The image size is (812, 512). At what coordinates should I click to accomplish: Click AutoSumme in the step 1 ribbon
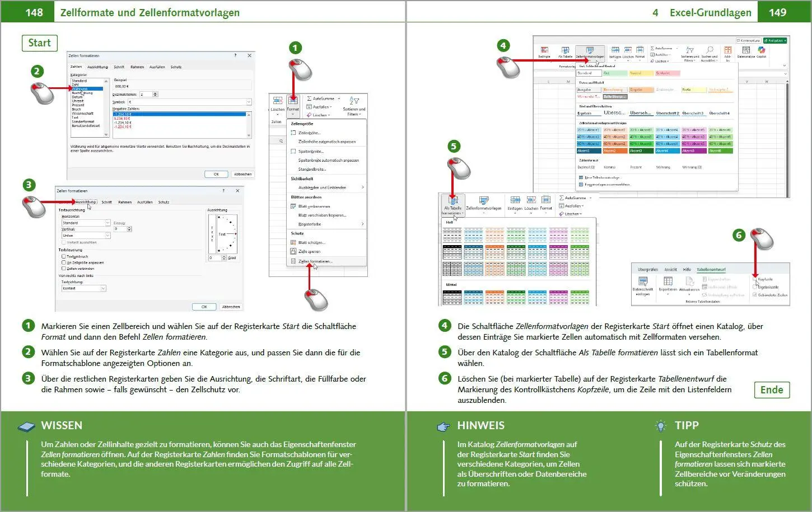pyautogui.click(x=323, y=98)
